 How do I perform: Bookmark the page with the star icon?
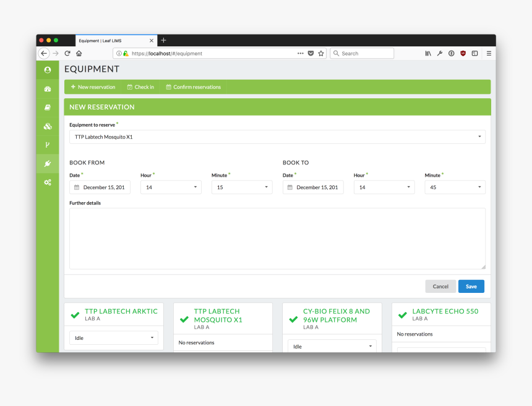click(321, 54)
